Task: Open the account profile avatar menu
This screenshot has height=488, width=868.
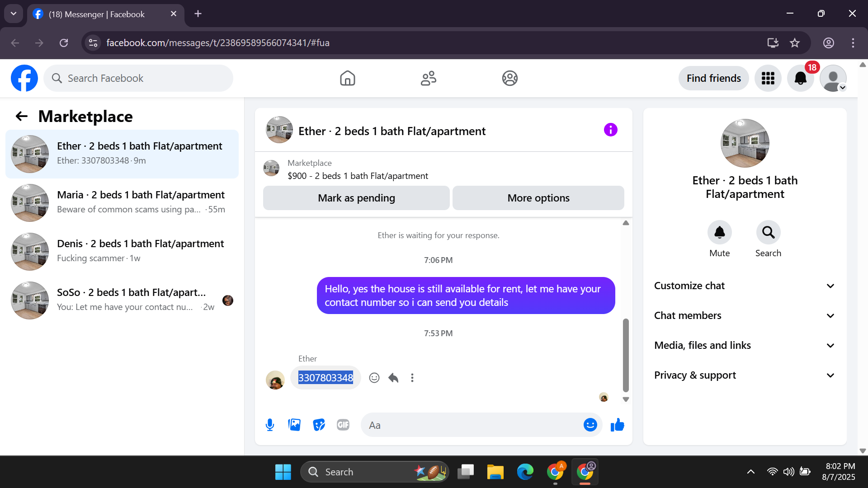Action: click(833, 78)
